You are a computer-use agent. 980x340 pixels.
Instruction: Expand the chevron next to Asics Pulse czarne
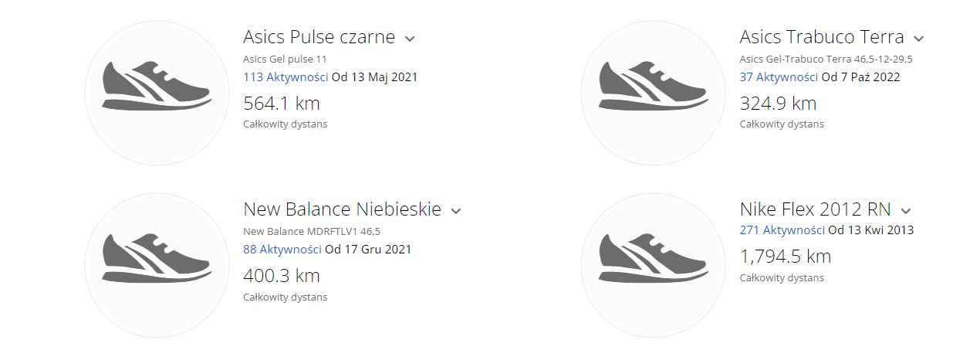[x=410, y=39]
